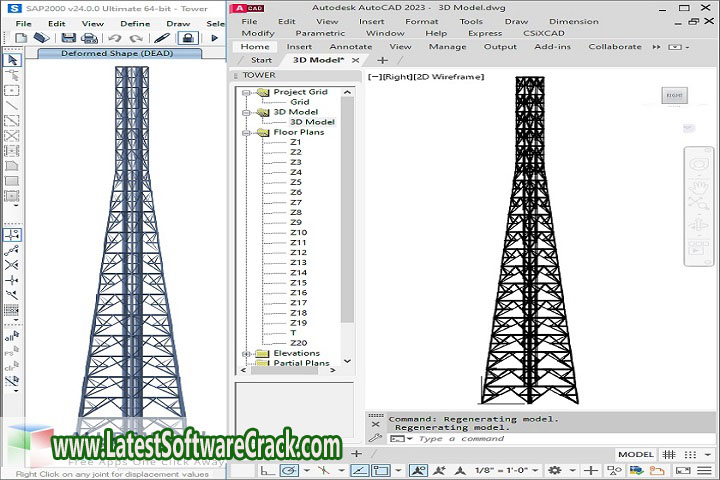
Task: Toggle the Lock Model padlock in SAP2000
Action: tap(188, 38)
